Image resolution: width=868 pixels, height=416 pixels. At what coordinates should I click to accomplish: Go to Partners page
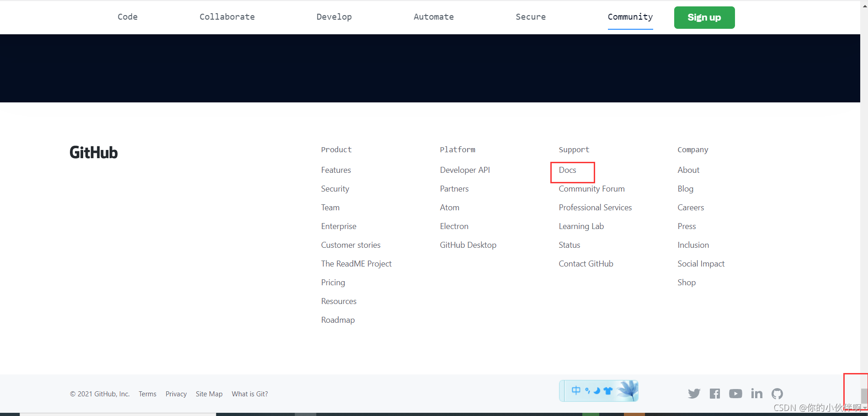pos(454,189)
